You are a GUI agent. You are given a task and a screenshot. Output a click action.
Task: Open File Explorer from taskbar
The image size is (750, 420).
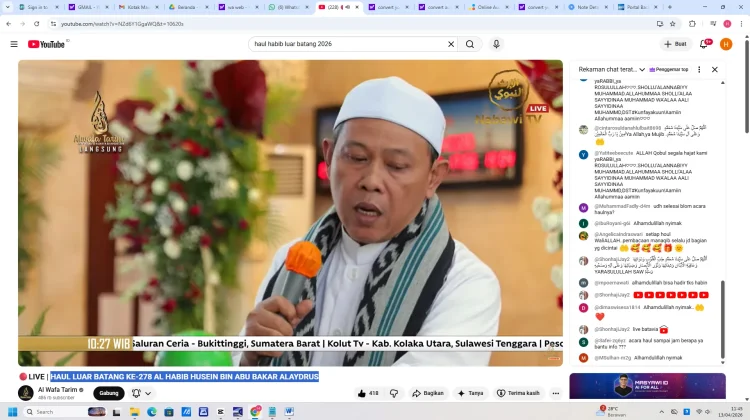point(134,411)
